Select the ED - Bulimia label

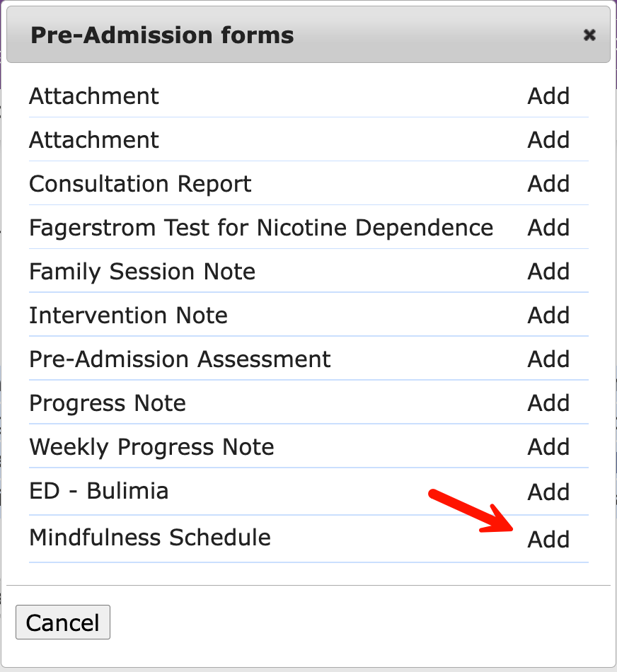click(x=99, y=491)
